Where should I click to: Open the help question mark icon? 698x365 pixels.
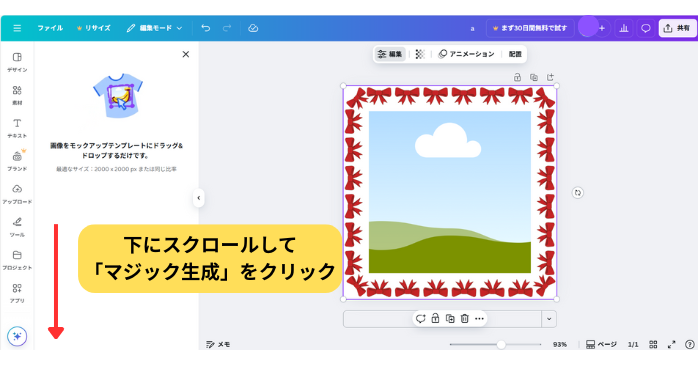(690, 344)
